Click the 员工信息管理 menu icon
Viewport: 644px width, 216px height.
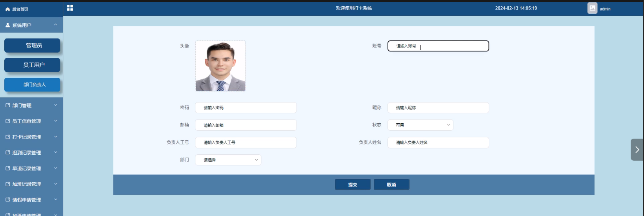[8, 121]
